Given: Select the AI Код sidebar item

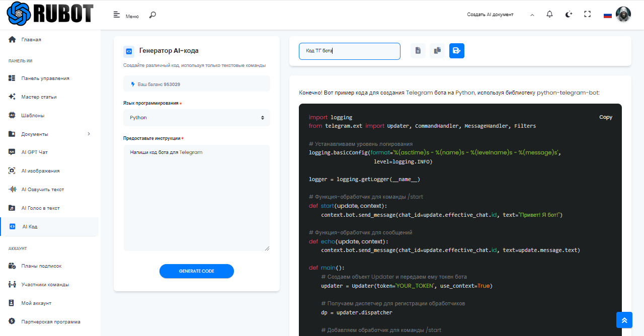Looking at the screenshot, I should 49,226.
